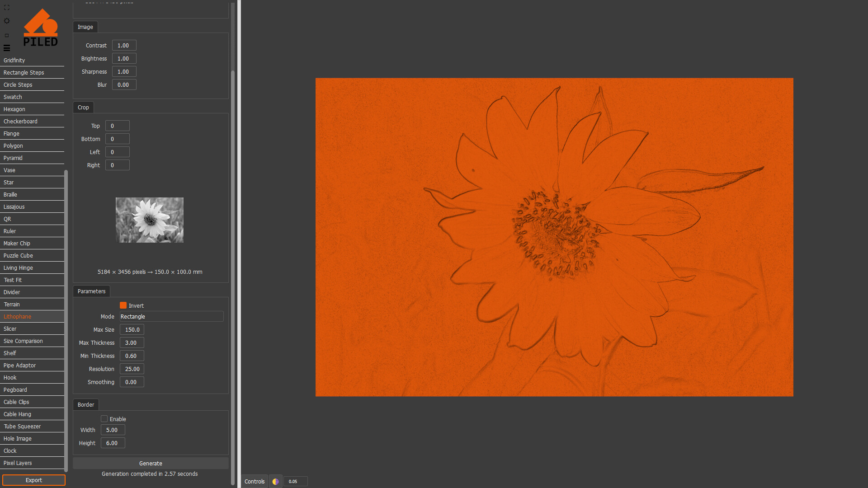Click the Generate button
This screenshot has height=488, width=868.
click(x=151, y=463)
